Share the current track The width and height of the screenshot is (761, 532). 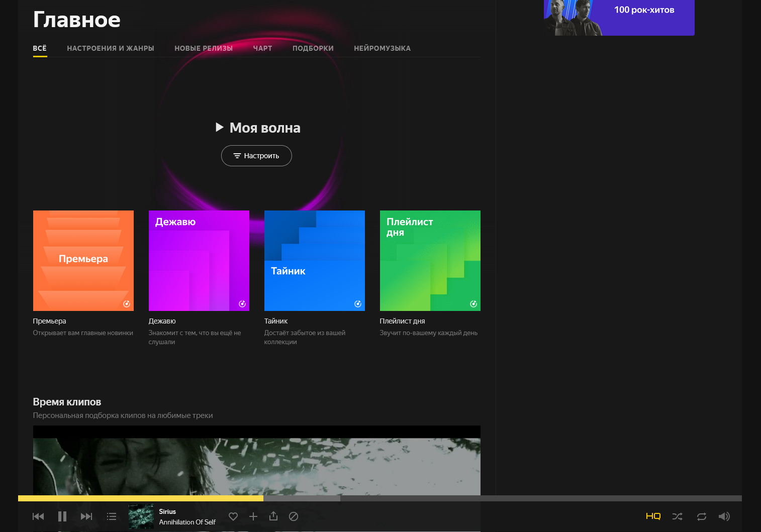[x=273, y=516]
